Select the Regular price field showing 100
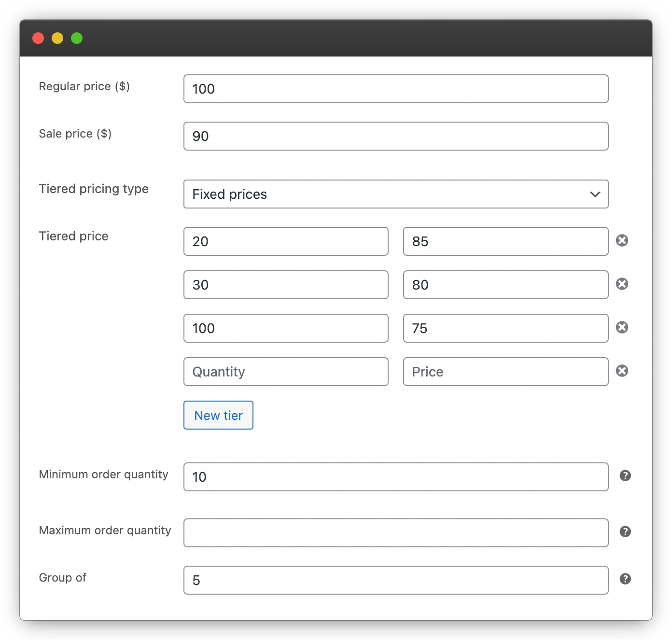 pos(396,89)
